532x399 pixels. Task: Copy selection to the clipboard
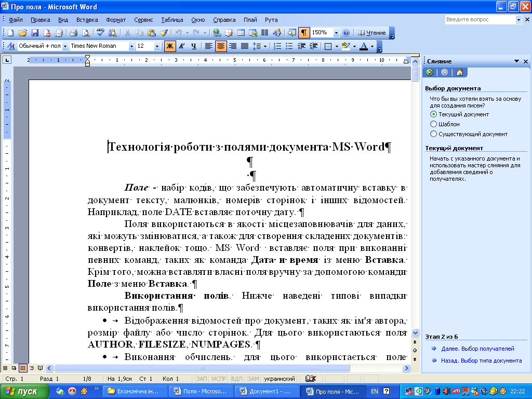point(139,33)
